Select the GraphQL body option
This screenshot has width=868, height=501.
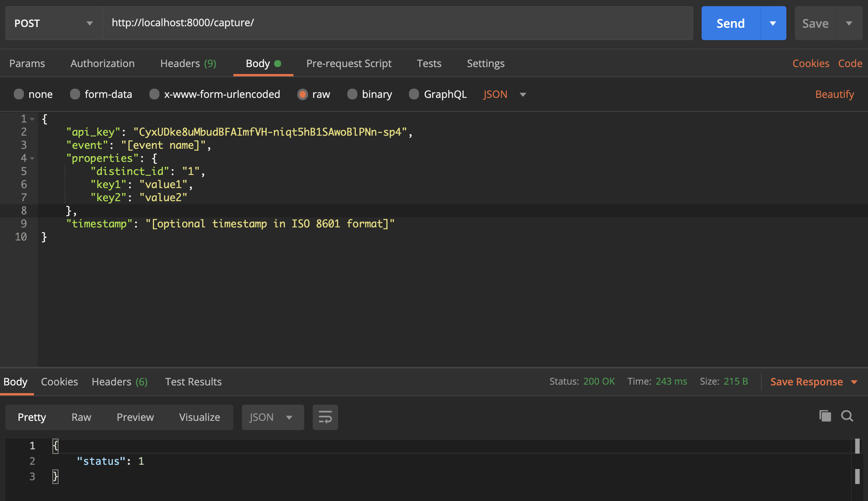[x=414, y=94]
